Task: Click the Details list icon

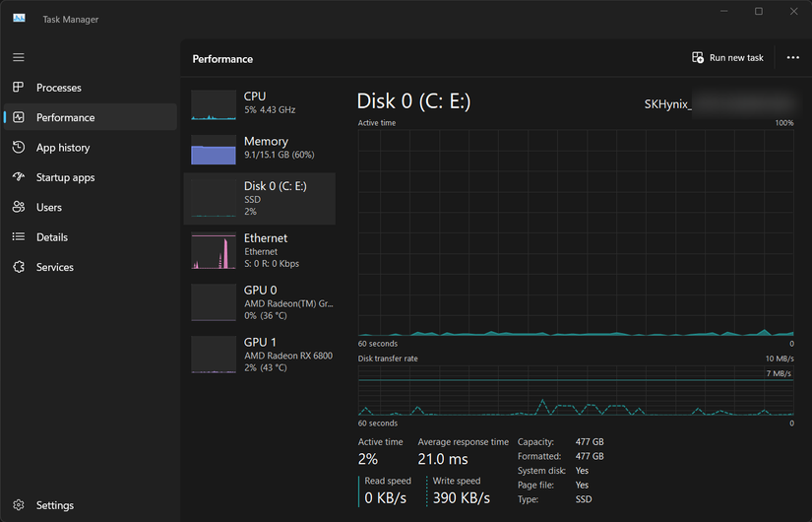Action: click(19, 237)
